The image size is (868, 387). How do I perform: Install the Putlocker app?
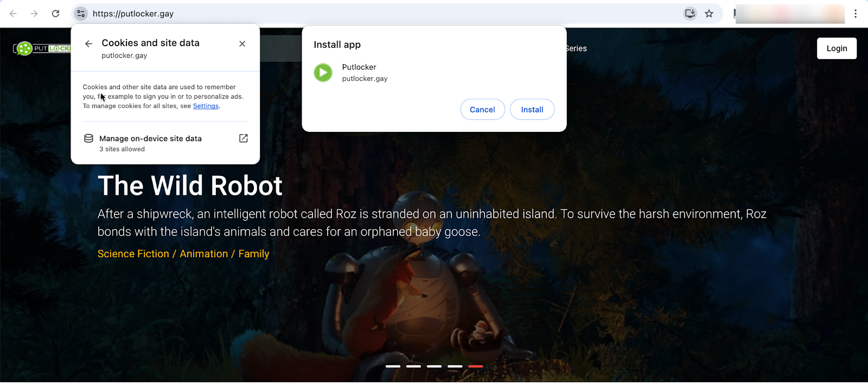point(532,110)
